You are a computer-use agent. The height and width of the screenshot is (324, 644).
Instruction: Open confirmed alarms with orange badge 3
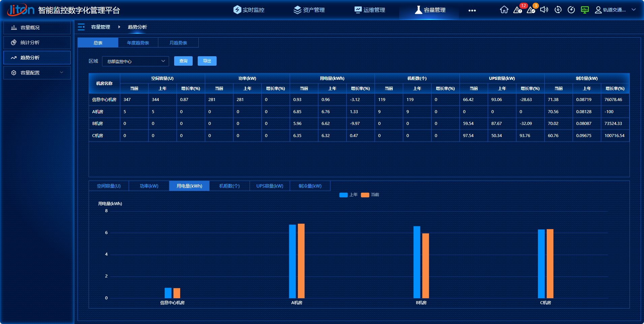tap(531, 10)
